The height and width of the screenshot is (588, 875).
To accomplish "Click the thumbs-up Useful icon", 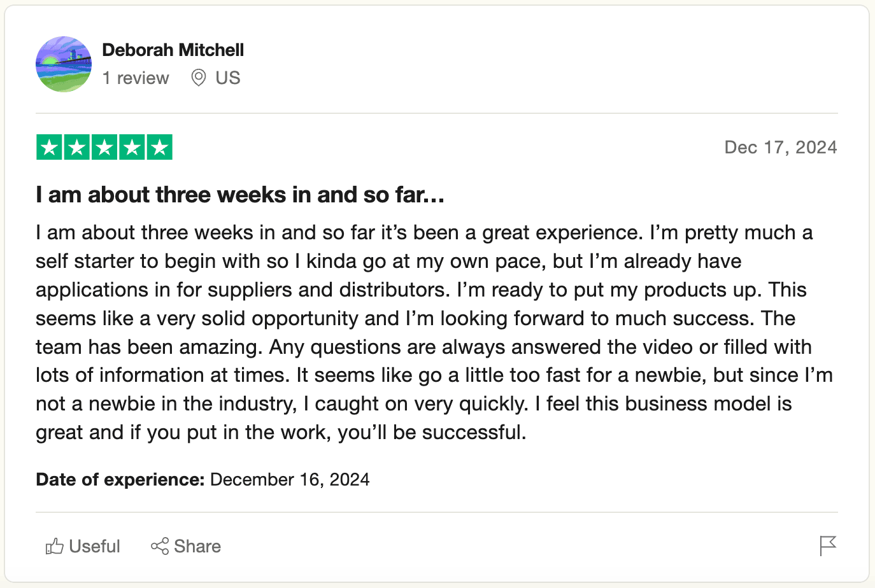I will (x=55, y=546).
